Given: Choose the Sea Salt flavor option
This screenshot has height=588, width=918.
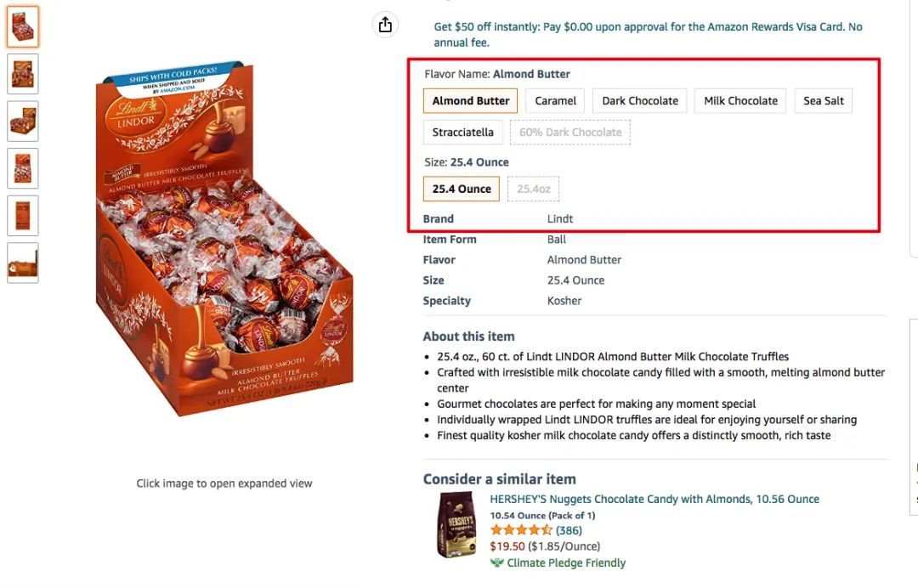Looking at the screenshot, I should (824, 100).
